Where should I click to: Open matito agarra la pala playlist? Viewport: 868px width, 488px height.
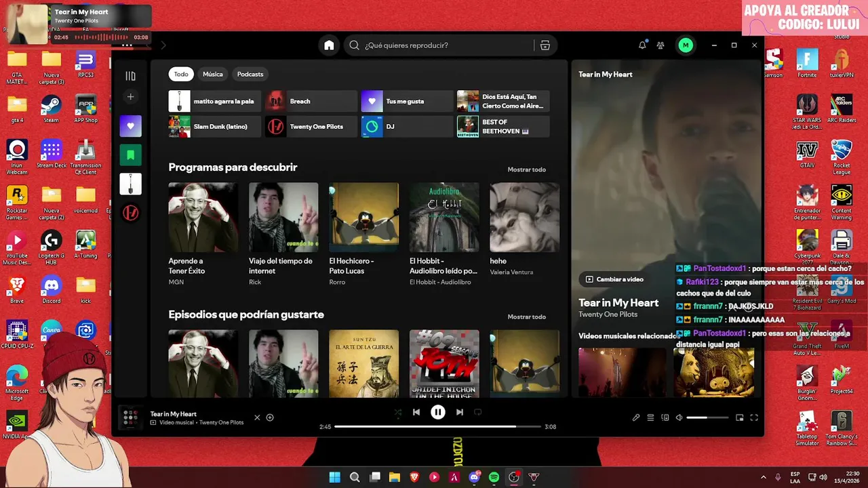215,101
